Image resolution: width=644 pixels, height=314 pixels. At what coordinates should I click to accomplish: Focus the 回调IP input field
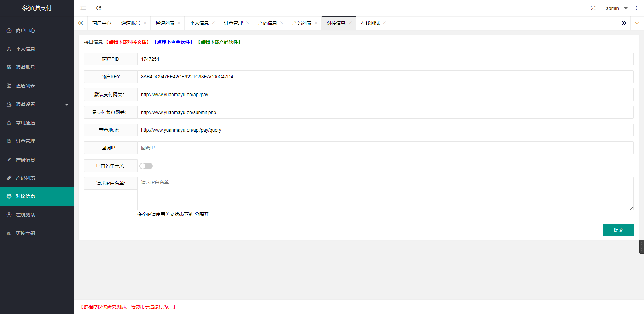point(385,148)
